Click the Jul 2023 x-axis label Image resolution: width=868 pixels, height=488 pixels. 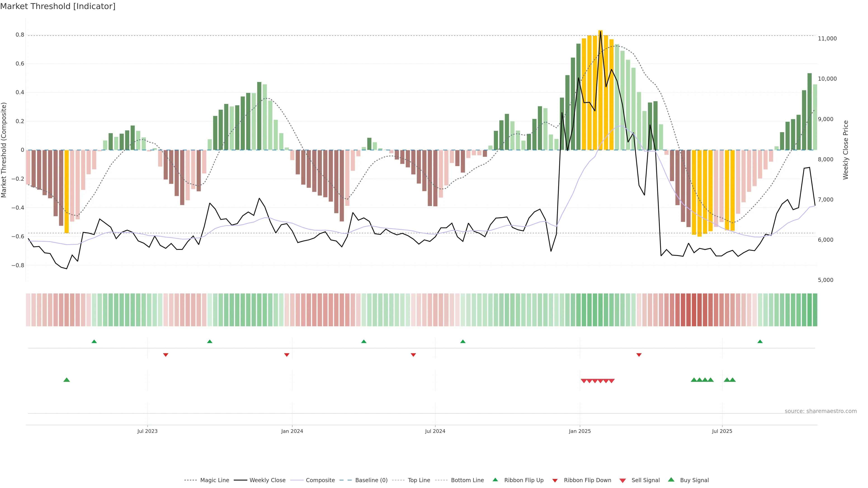pyautogui.click(x=147, y=431)
